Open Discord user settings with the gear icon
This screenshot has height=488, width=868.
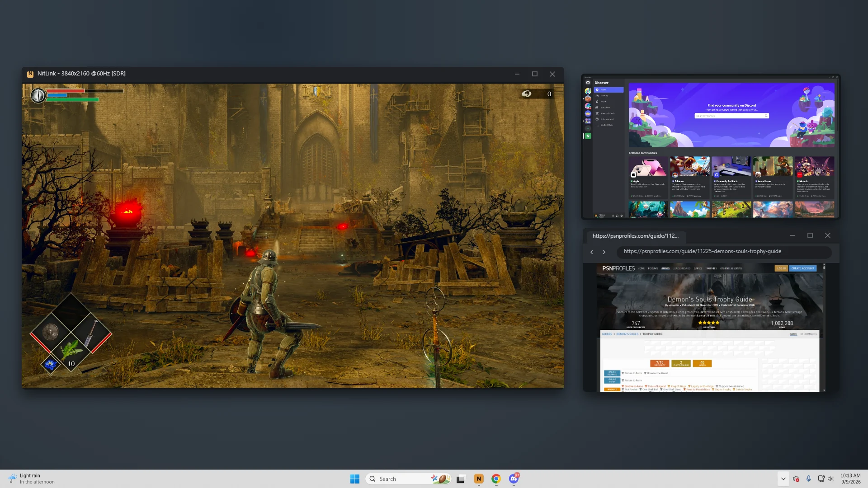coord(622,216)
